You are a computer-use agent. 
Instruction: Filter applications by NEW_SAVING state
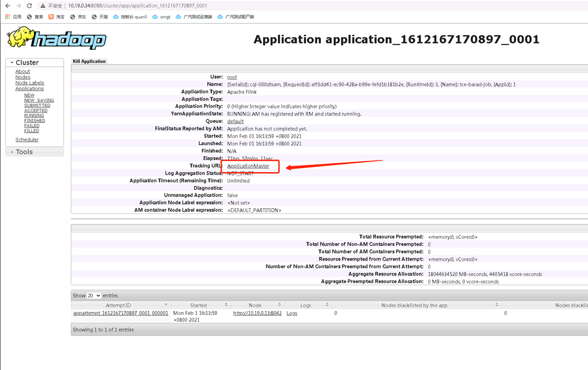click(39, 100)
